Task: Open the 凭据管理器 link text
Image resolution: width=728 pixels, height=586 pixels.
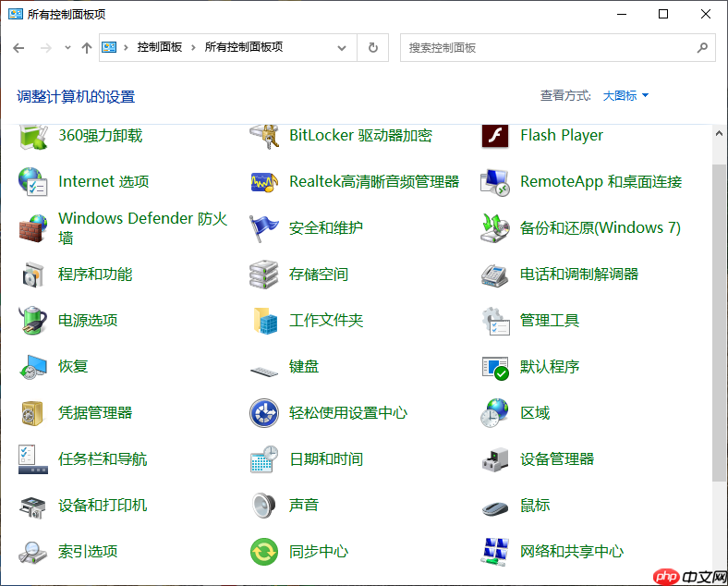Action: 95,413
